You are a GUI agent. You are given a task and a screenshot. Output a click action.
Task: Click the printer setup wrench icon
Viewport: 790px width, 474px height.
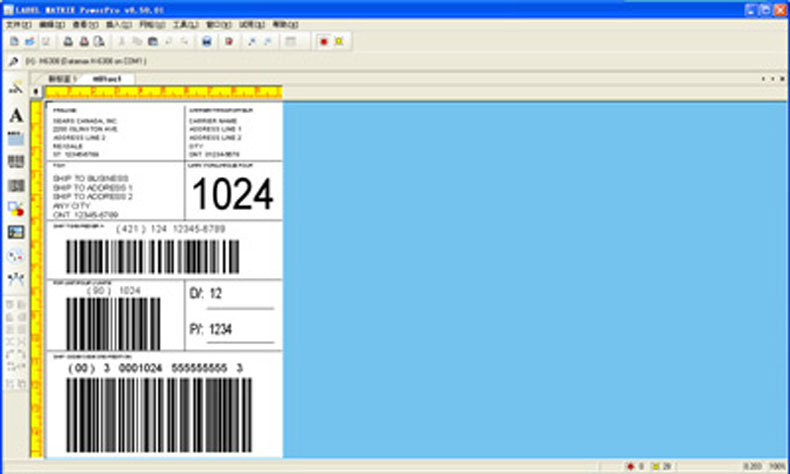(14, 61)
